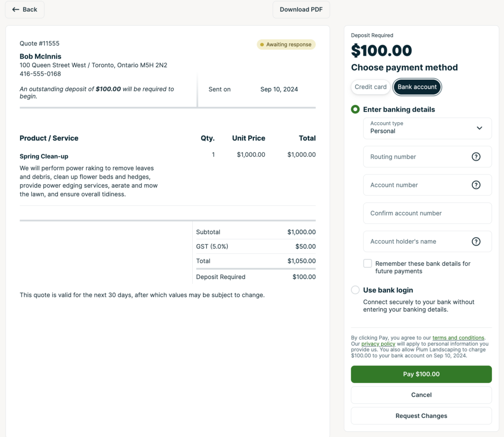Select the Enter banking details radio button

tap(355, 109)
